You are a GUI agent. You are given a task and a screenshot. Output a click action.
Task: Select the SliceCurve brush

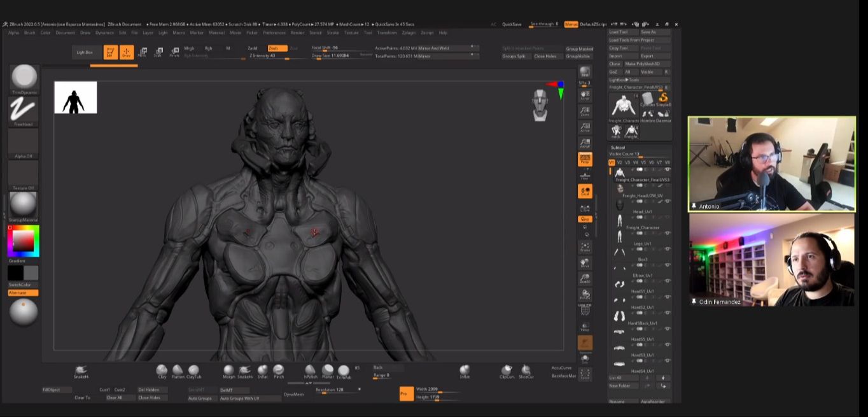click(x=526, y=372)
